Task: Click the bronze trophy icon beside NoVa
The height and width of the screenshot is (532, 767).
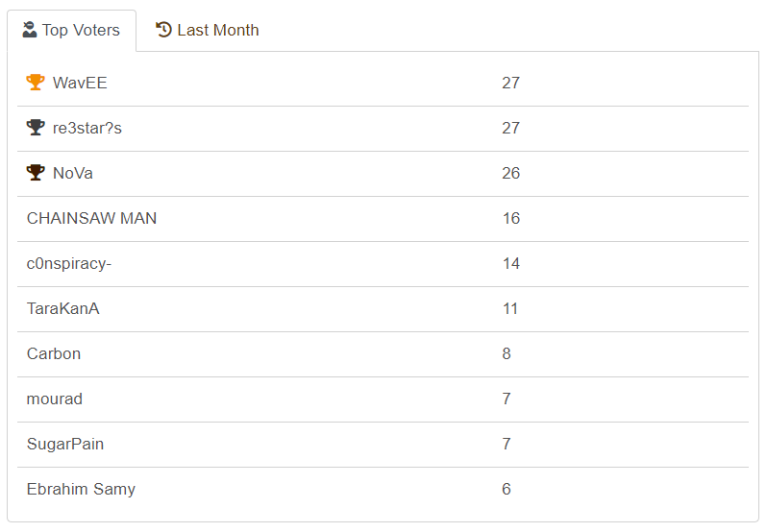Action: [x=36, y=173]
